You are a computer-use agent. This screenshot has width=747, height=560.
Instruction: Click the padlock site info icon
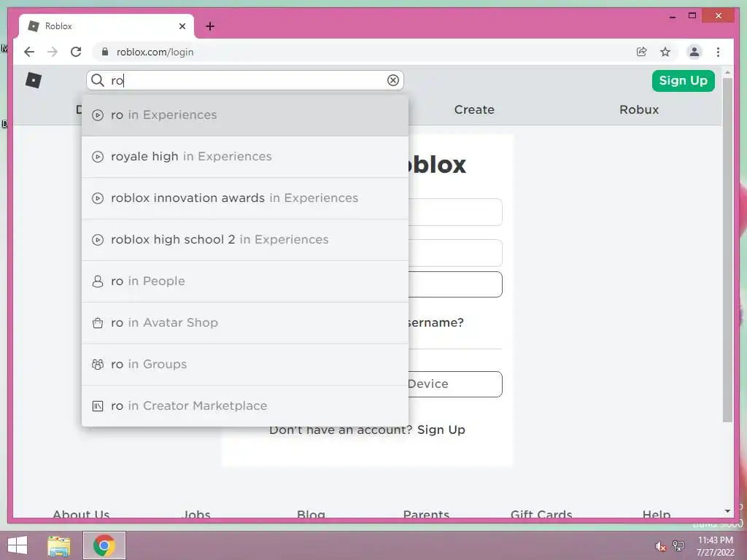coord(105,52)
